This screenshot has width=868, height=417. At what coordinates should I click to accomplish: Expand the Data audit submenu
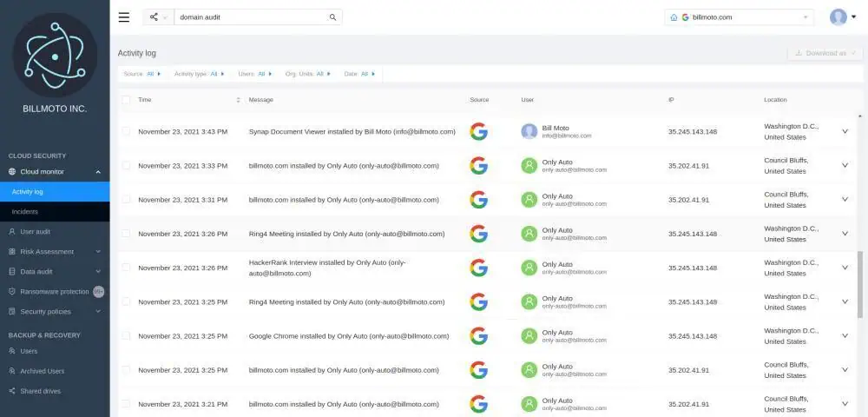98,271
